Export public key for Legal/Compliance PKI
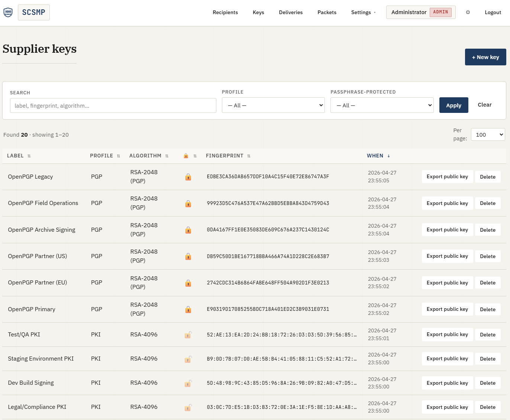Image resolution: width=510 pixels, height=420 pixels. click(447, 407)
